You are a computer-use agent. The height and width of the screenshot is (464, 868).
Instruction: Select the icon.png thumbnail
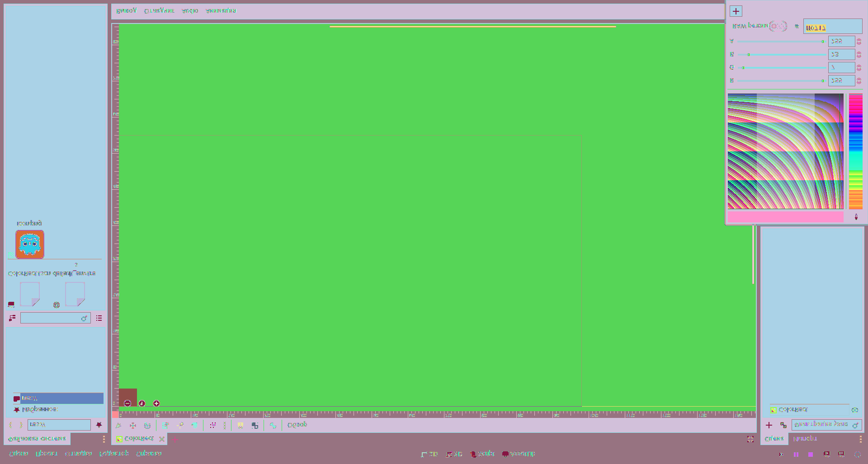point(30,244)
